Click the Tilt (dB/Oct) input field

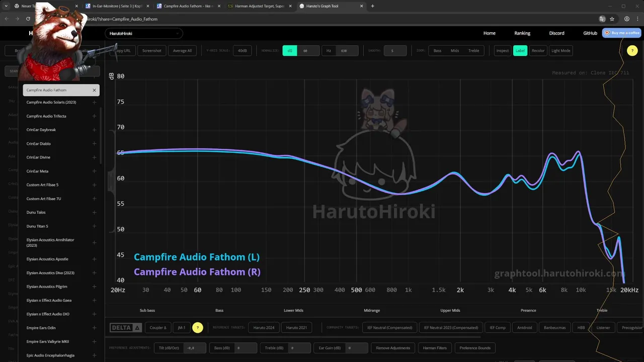click(x=195, y=348)
